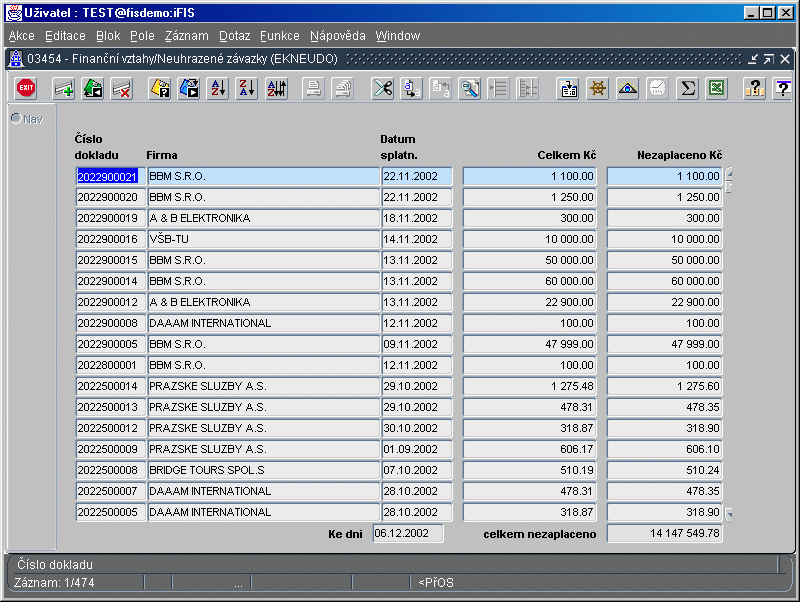Click the red EXIT stop-sign icon
The image size is (800, 602).
pyautogui.click(x=26, y=88)
